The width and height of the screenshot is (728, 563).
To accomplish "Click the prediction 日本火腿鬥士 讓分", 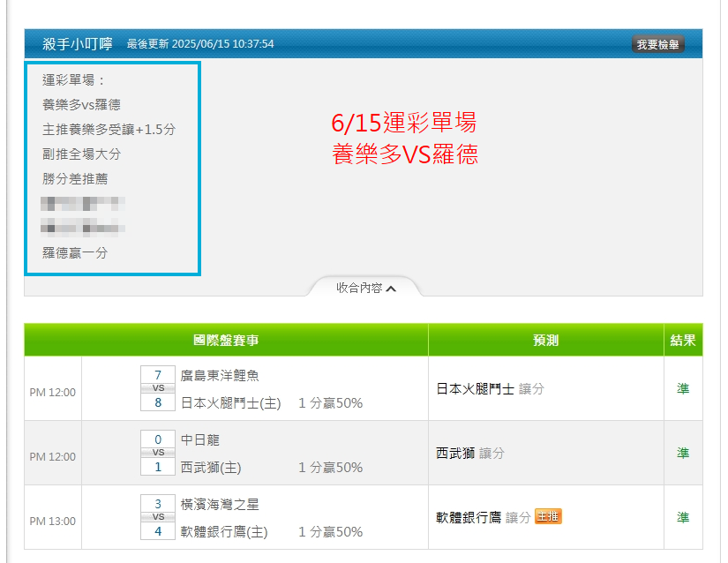I will coord(491,388).
